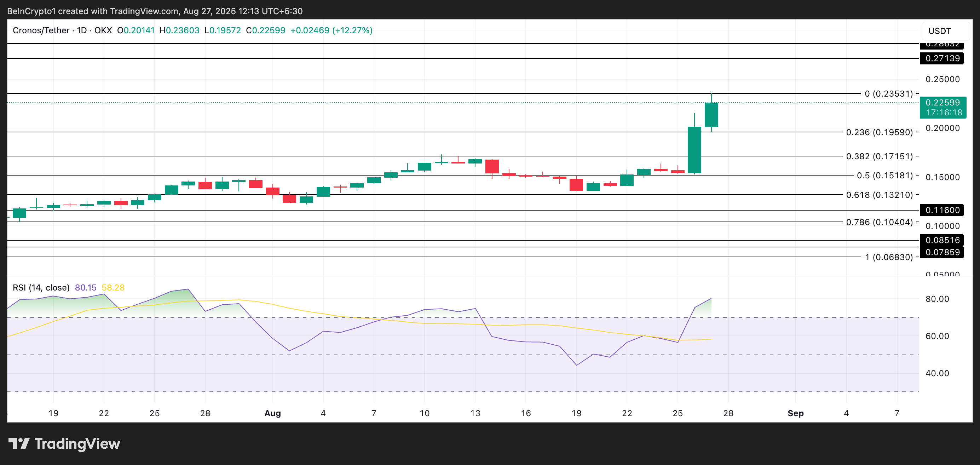Click the Fib 0.5 (0.15181) level label
Screen dimensions: 980x465
(x=884, y=176)
